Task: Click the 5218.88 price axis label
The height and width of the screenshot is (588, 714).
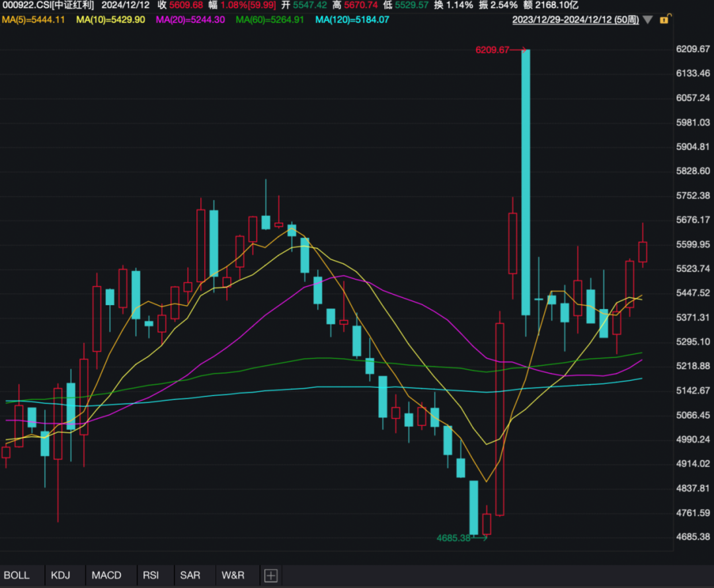Action: tap(693, 366)
